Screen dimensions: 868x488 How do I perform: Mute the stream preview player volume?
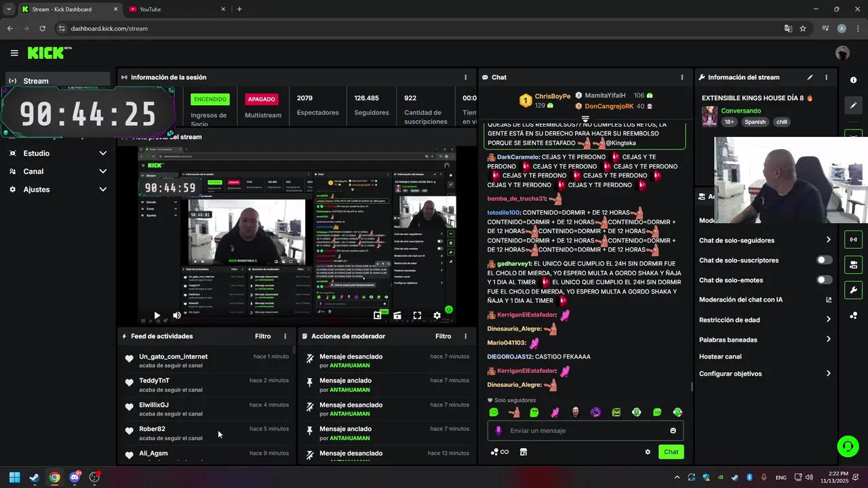pyautogui.click(x=177, y=315)
